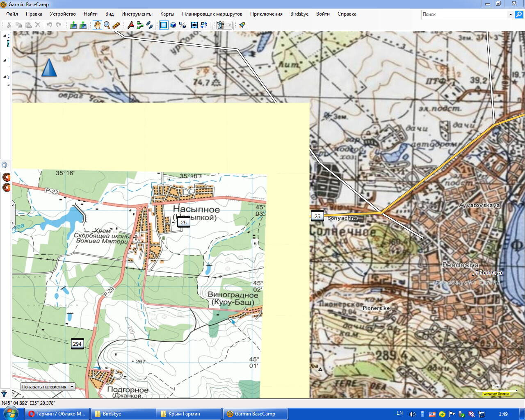Click the search magnifier button

click(519, 14)
